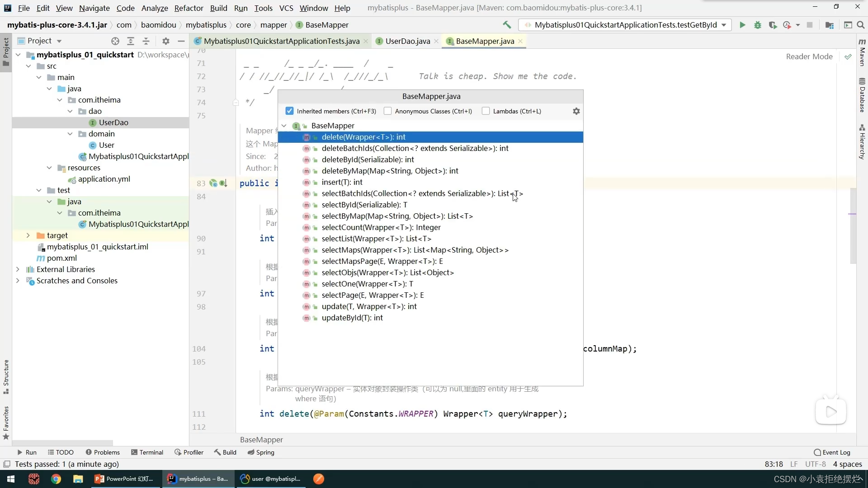Open the Terminal tool window
868x488 pixels.
click(147, 452)
